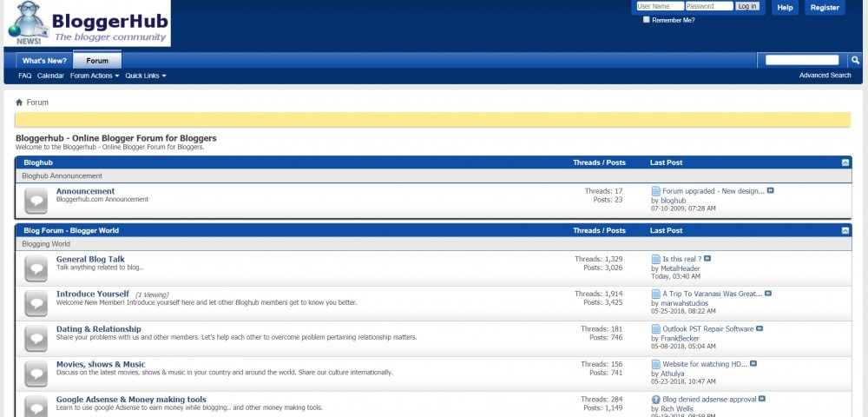Viewport: 868px width, 417px height.
Task: Switch to the What's New? tab
Action: click(x=44, y=61)
